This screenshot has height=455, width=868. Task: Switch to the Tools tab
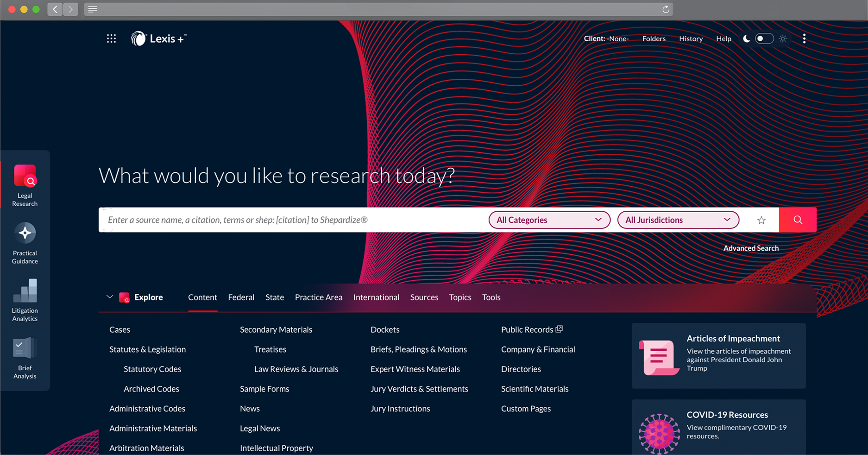tap(491, 297)
